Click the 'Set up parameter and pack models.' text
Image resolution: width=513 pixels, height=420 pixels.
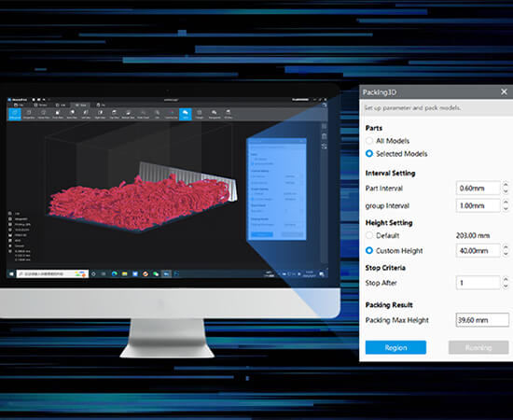coord(412,107)
